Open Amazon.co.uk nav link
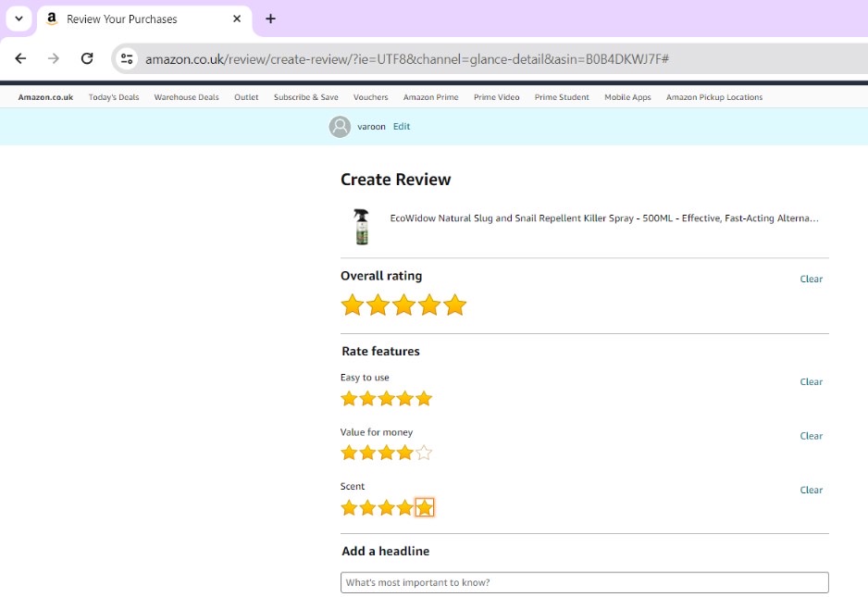The width and height of the screenshot is (868, 597). [x=45, y=97]
